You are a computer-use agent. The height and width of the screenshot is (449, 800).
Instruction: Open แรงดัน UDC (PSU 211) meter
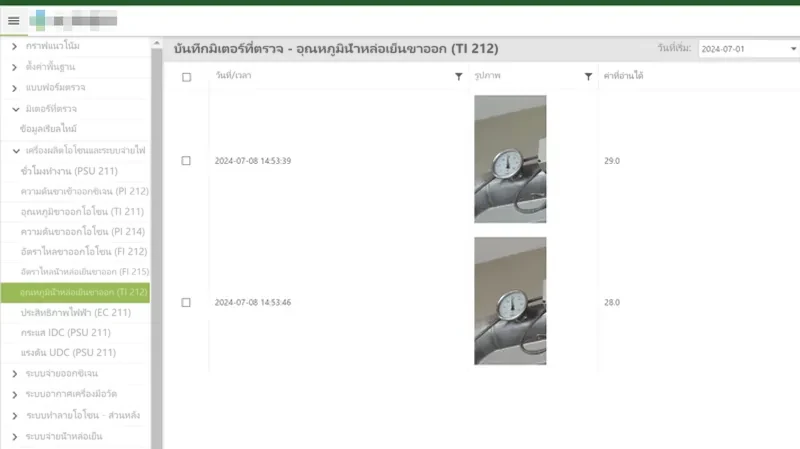click(x=68, y=353)
